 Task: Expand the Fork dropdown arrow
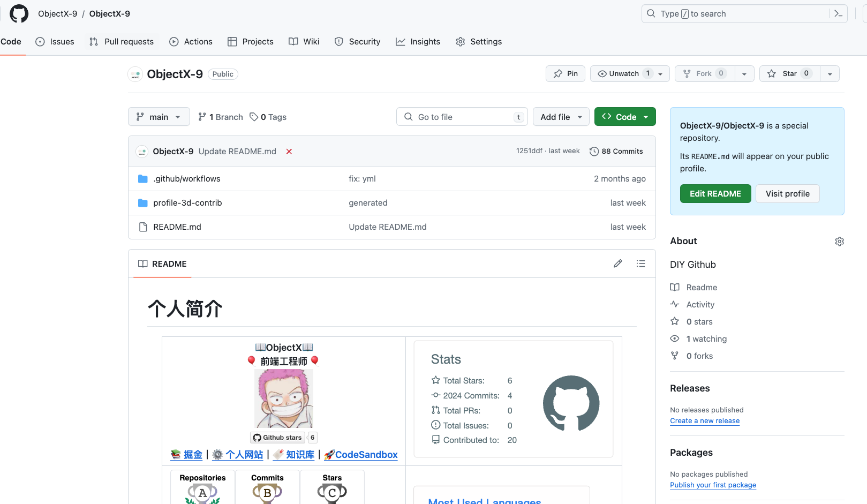[x=744, y=74]
